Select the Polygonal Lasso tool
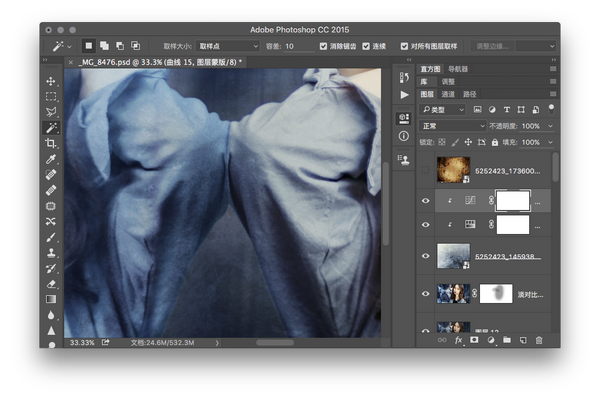 (51, 112)
